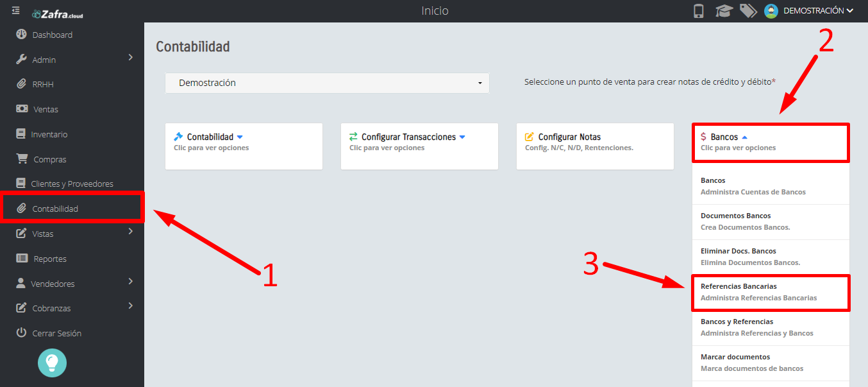Click the lightbulb help button

pos(52,363)
